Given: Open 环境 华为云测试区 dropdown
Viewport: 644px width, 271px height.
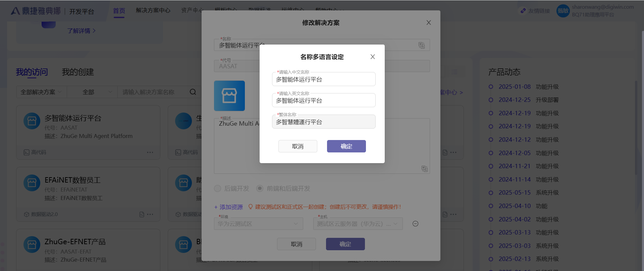Looking at the screenshot, I should tap(259, 224).
